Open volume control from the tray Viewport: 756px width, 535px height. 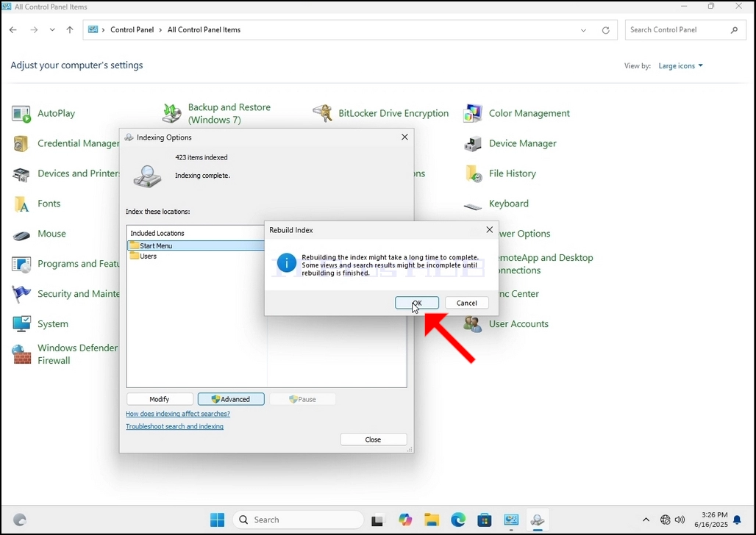[x=680, y=520]
